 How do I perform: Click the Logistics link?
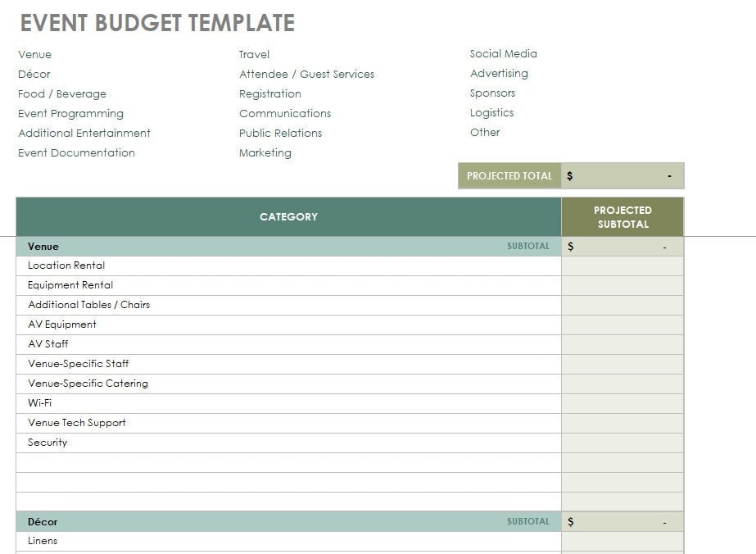(492, 112)
